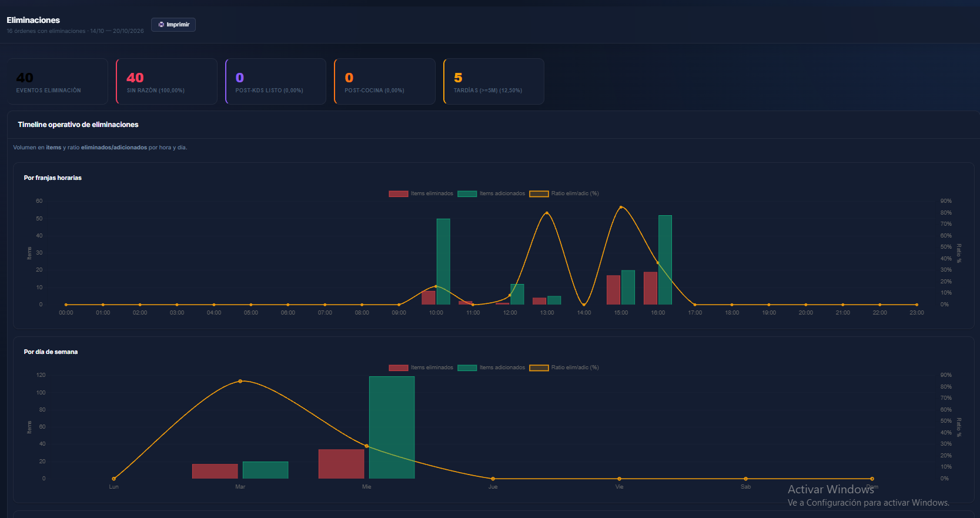Click the ratio line point at 13:00
The height and width of the screenshot is (518, 980).
tap(547, 213)
